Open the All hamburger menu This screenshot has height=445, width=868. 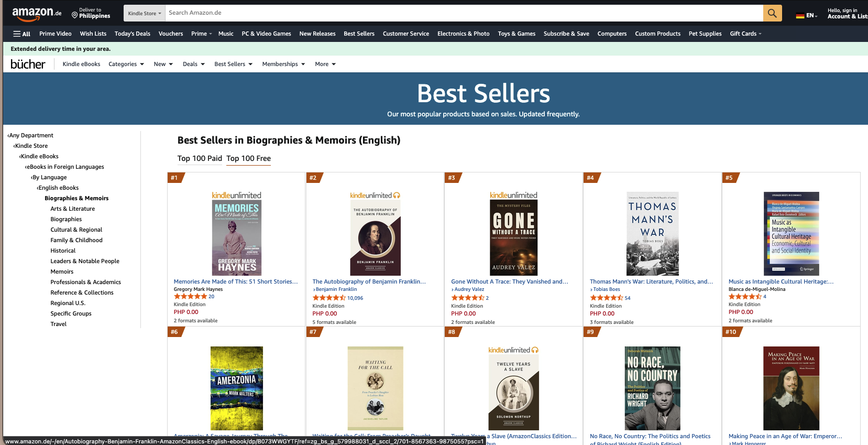(22, 34)
